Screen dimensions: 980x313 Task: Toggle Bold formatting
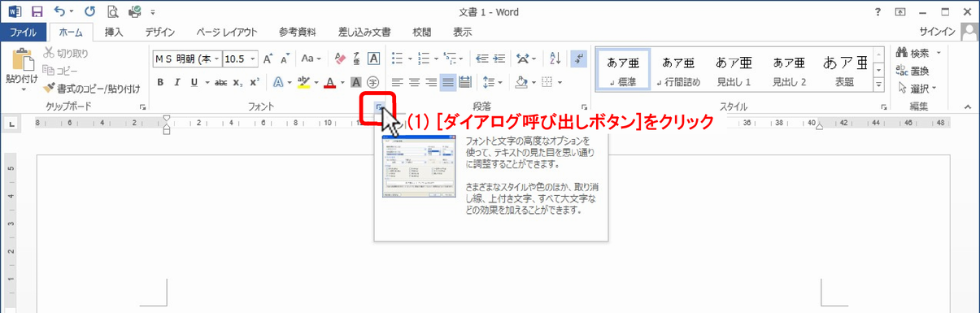(x=160, y=82)
